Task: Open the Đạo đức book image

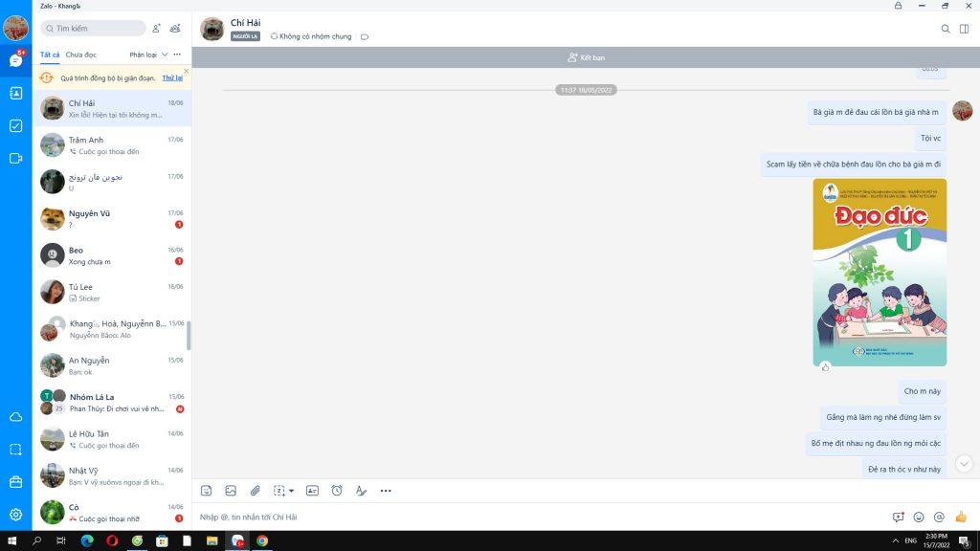Action: point(880,272)
